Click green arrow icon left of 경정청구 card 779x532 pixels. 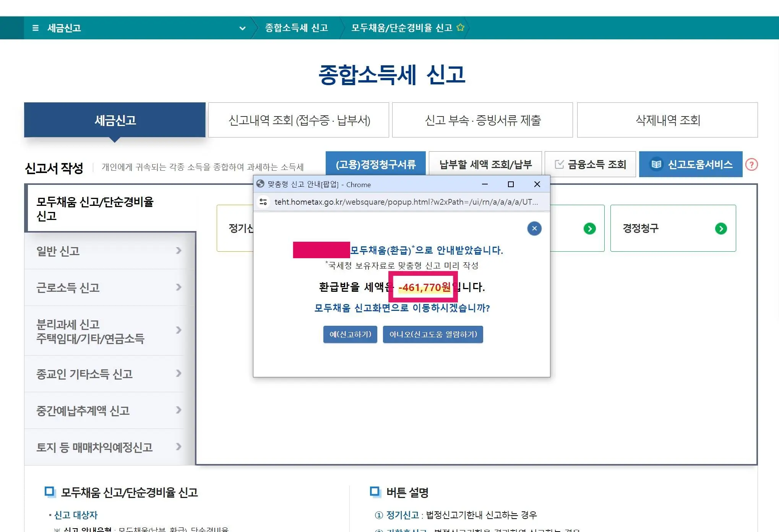tap(589, 228)
